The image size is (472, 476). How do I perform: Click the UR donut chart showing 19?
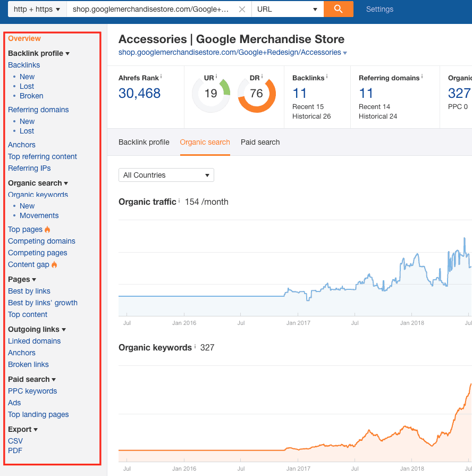[x=211, y=94]
